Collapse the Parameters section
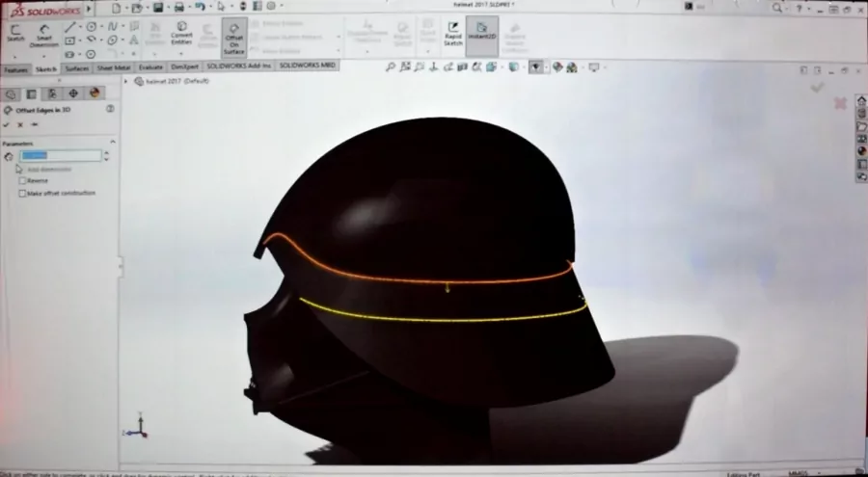 [113, 143]
